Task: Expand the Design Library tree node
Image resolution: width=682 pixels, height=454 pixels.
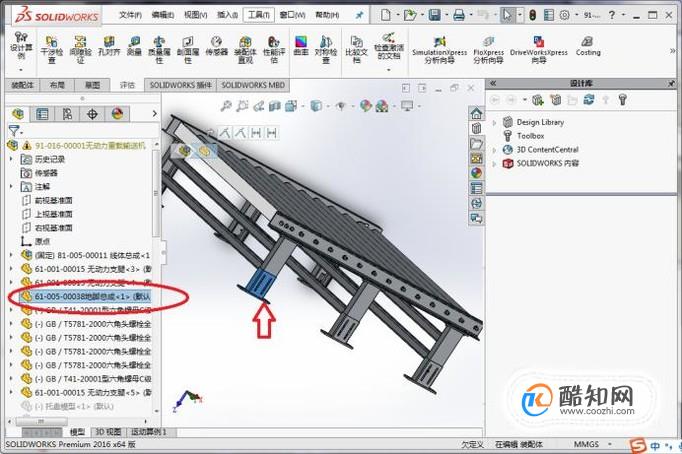Action: point(494,123)
